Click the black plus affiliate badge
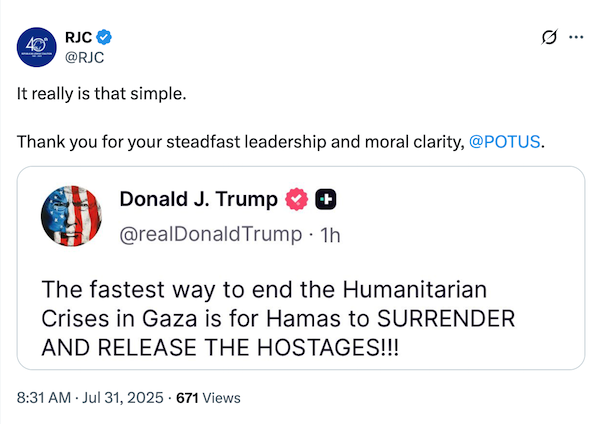 point(325,200)
